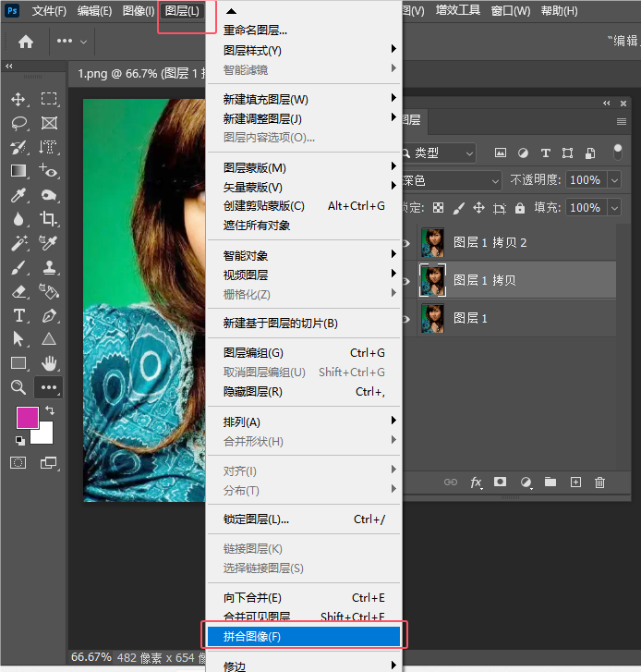Click the magenta foreground color swatch
This screenshot has height=672, width=641.
(x=26, y=416)
